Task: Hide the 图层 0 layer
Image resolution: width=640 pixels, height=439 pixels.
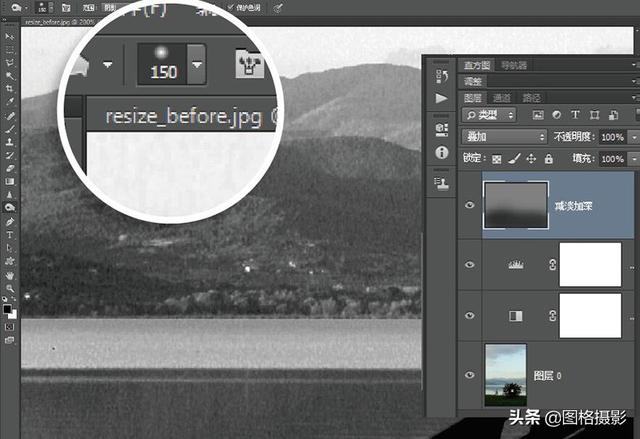Action: (x=469, y=375)
